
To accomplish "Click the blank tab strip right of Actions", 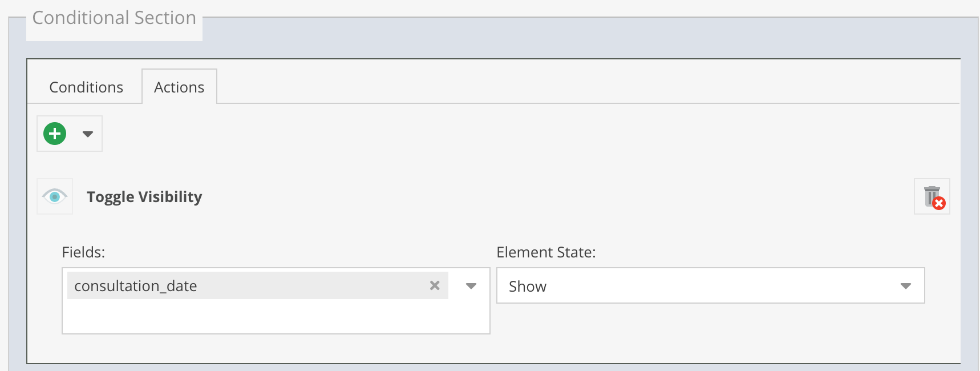I will (x=570, y=86).
